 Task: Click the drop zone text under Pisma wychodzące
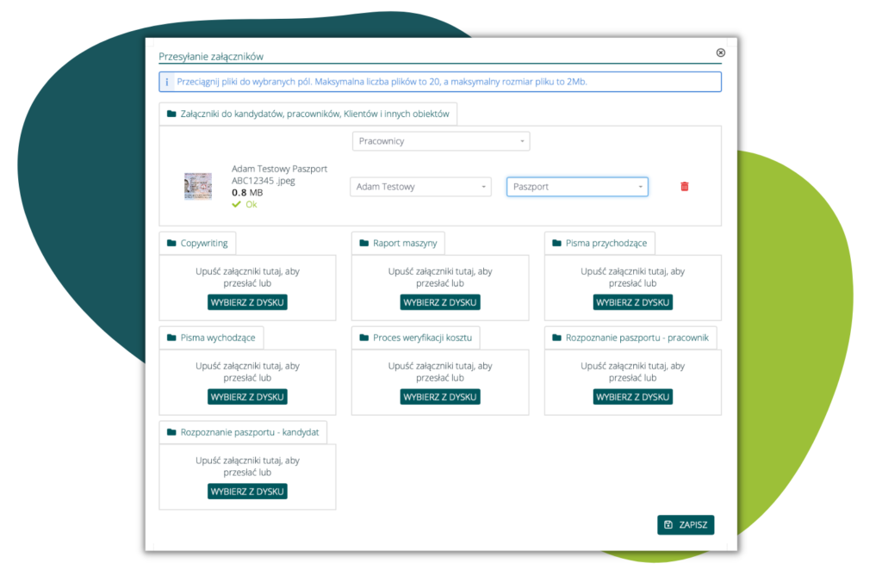click(x=247, y=371)
